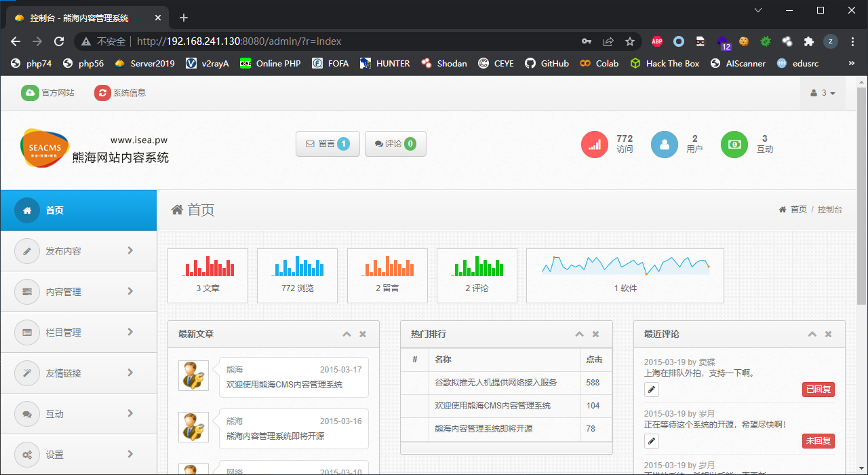868x475 pixels.
Task: Open a new browser tab
Action: point(184,18)
